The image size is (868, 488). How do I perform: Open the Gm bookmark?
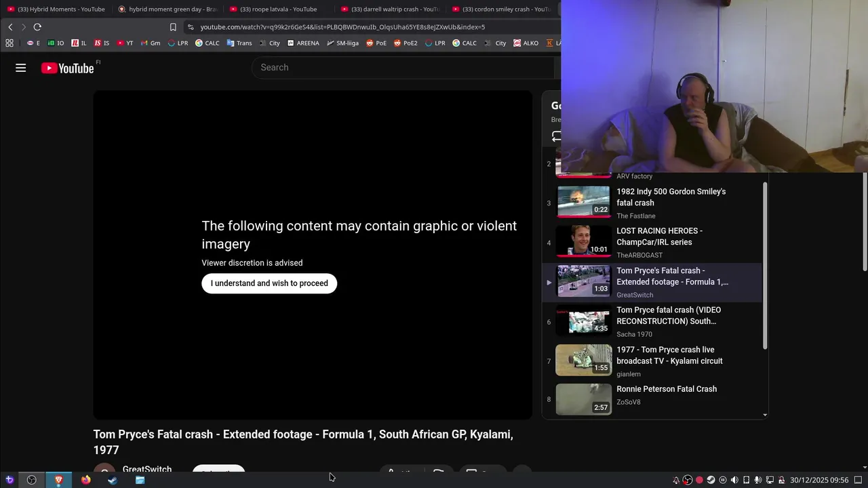click(x=151, y=43)
